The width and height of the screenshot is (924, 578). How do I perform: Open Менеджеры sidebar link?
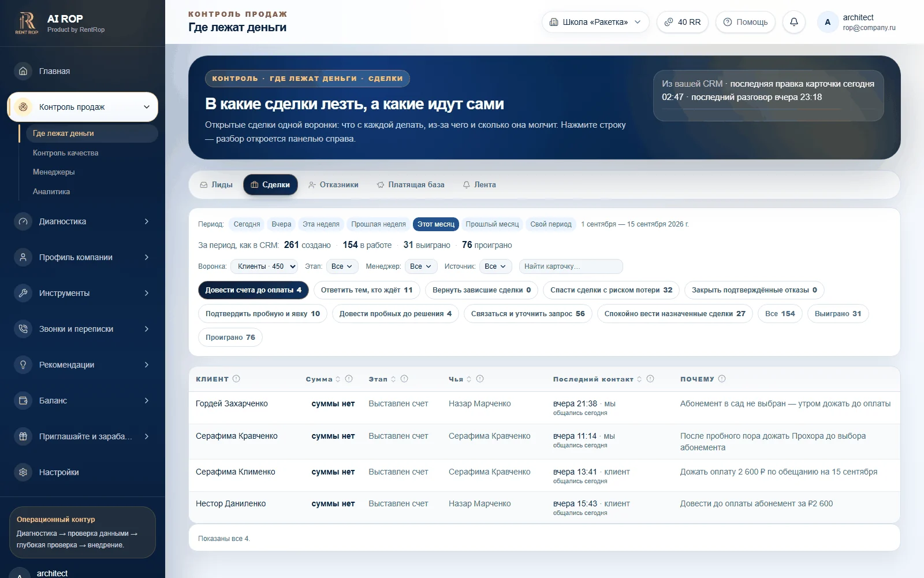54,172
